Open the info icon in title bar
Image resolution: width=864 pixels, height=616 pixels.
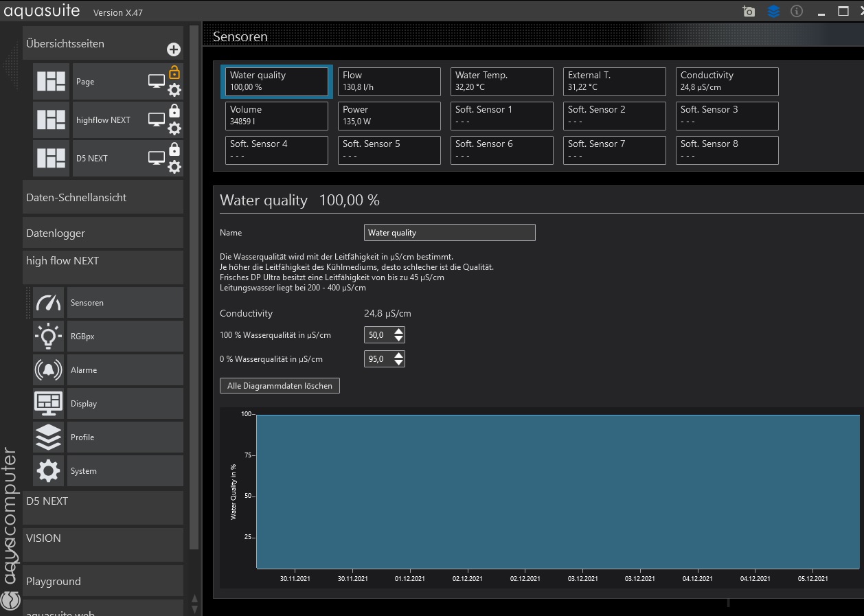point(797,11)
